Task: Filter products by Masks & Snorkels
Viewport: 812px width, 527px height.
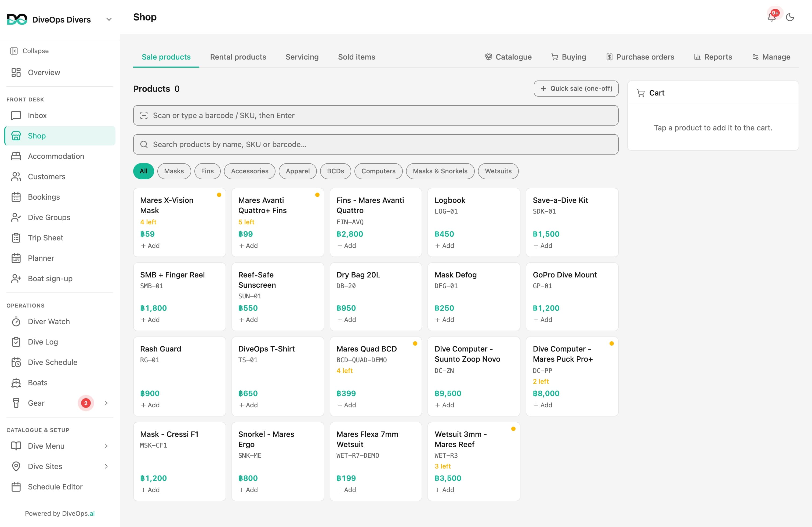Action: point(440,171)
